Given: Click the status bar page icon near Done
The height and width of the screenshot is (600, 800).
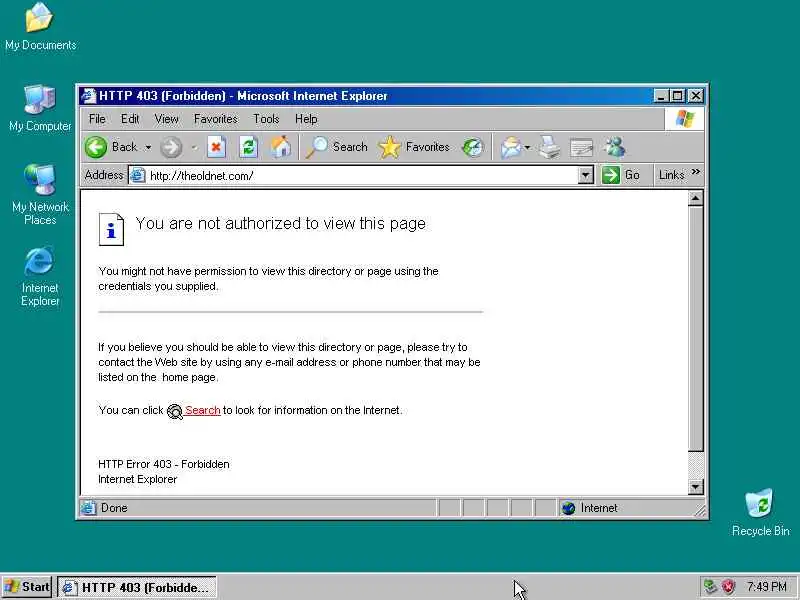Looking at the screenshot, I should tap(89, 508).
